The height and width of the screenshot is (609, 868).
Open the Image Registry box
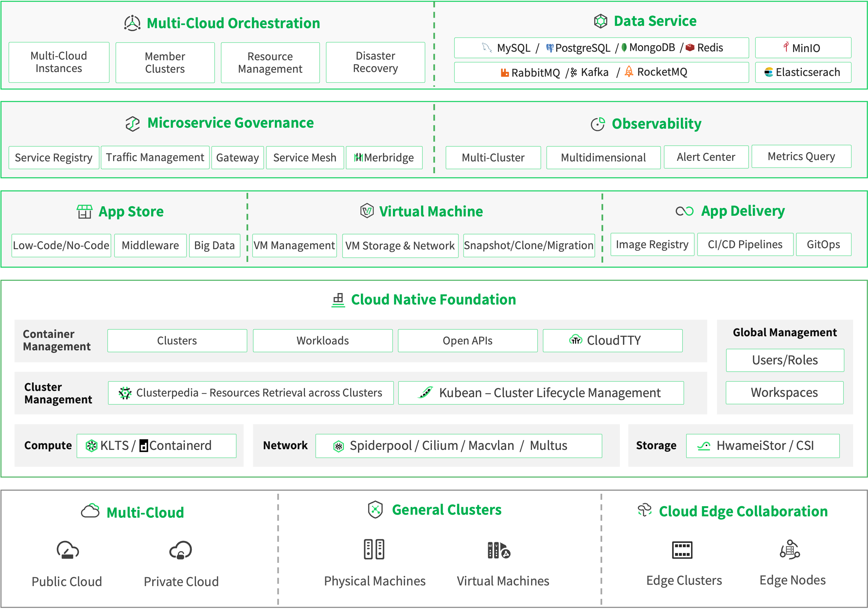coord(652,245)
